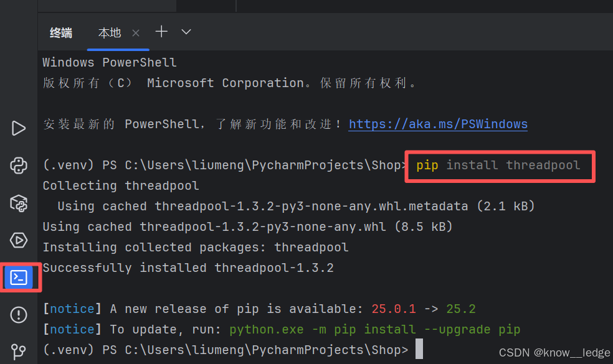Click the whl.metadata (2.1 kB) line

[296, 206]
